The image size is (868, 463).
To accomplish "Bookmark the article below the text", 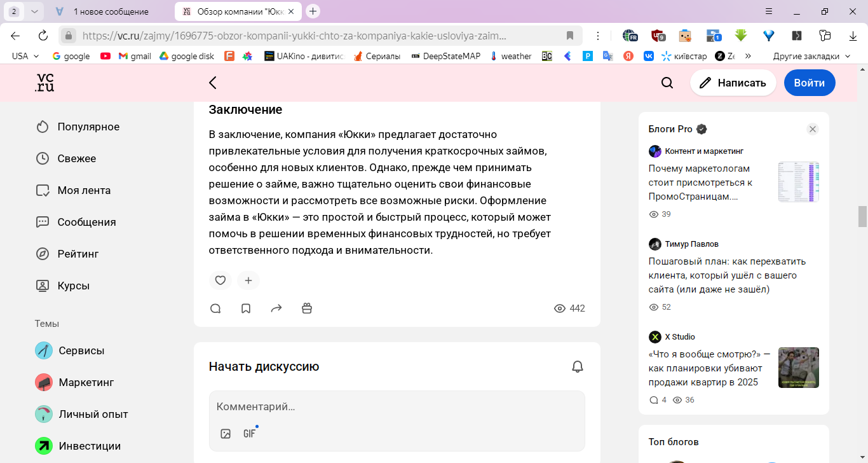I will click(246, 308).
